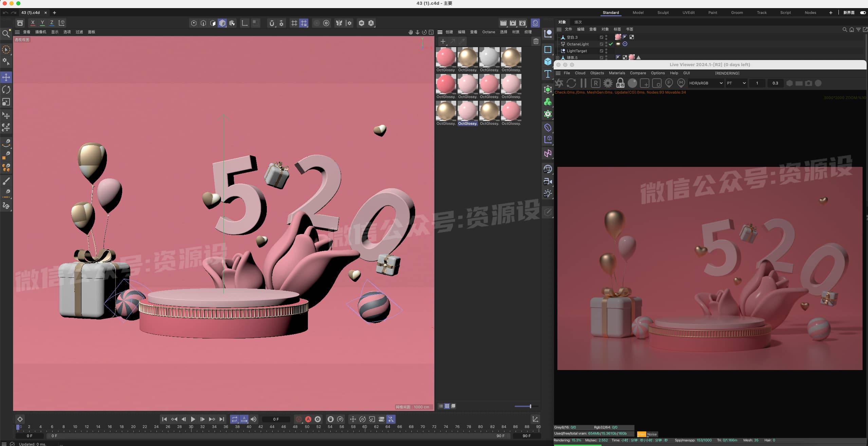
Task: Click the R render region icon in Live Viewer
Action: pos(595,83)
